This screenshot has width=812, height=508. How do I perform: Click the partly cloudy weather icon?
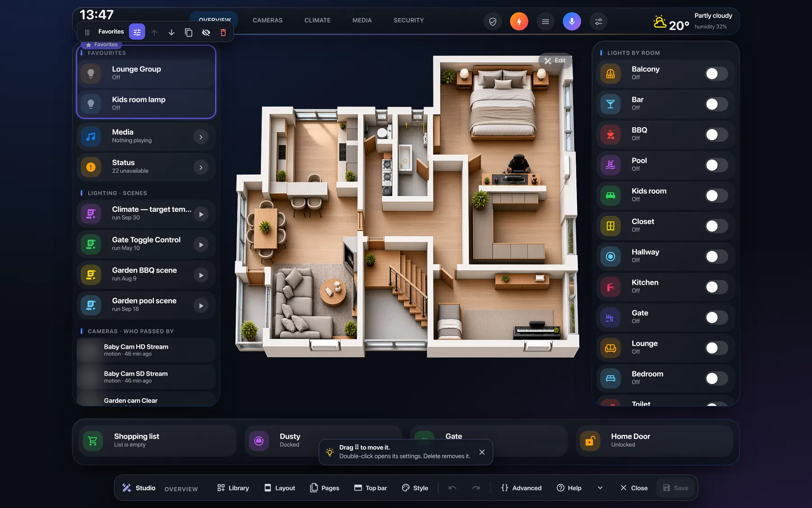[660, 22]
